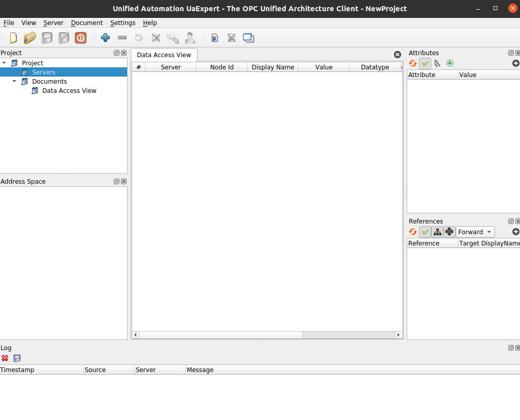The height and width of the screenshot is (420, 520).
Task: Open the Forward direction dropdown in References
Action: click(x=475, y=232)
